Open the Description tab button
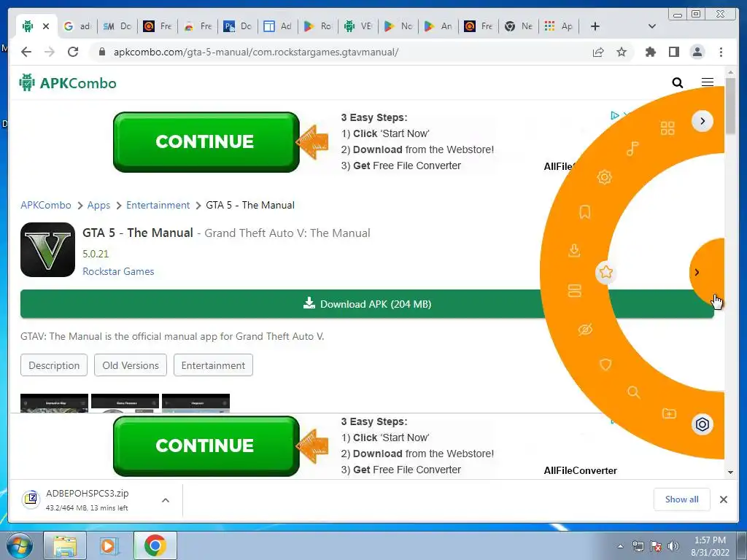The height and width of the screenshot is (560, 747). pyautogui.click(x=54, y=365)
